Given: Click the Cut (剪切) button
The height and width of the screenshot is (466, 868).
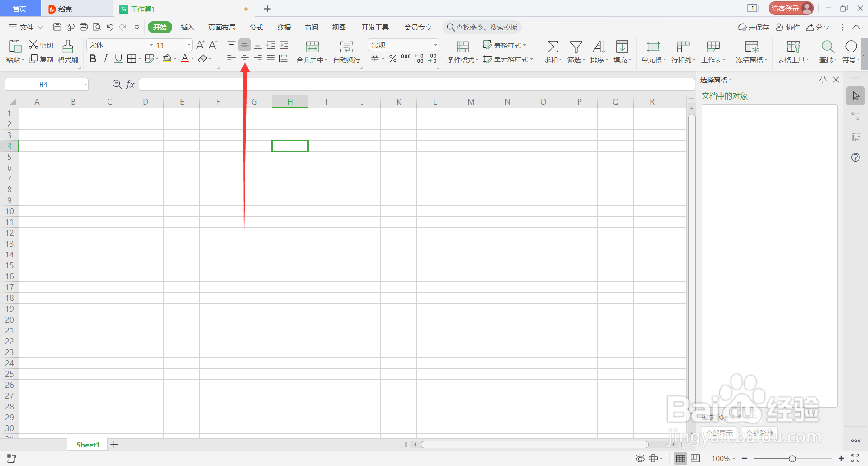Looking at the screenshot, I should pyautogui.click(x=41, y=45).
